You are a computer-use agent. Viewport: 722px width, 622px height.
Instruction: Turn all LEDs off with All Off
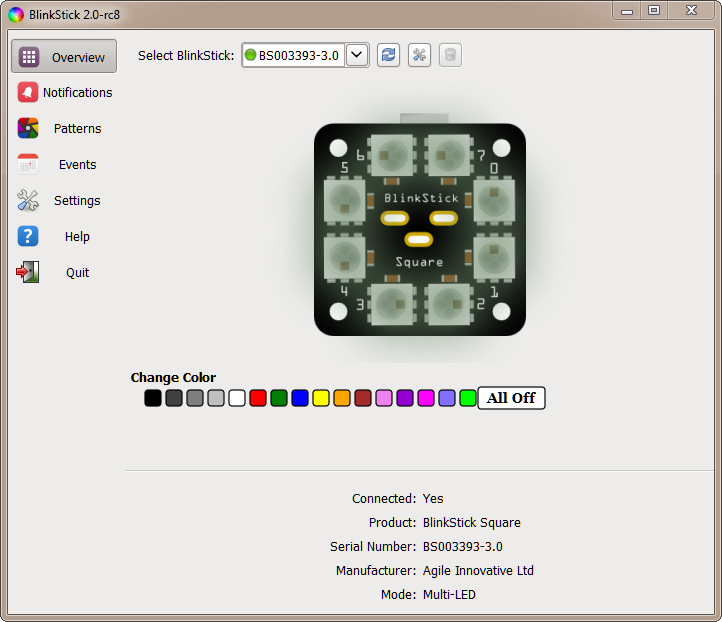pos(512,398)
